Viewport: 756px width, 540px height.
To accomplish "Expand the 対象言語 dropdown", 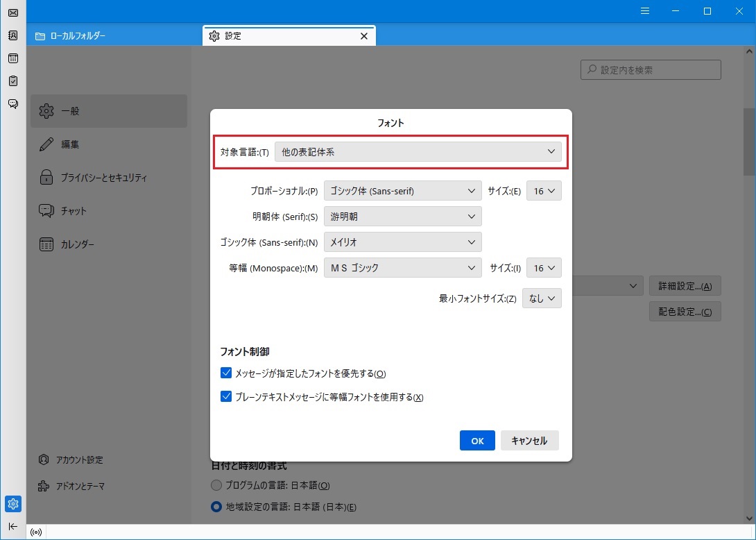I will tap(418, 151).
